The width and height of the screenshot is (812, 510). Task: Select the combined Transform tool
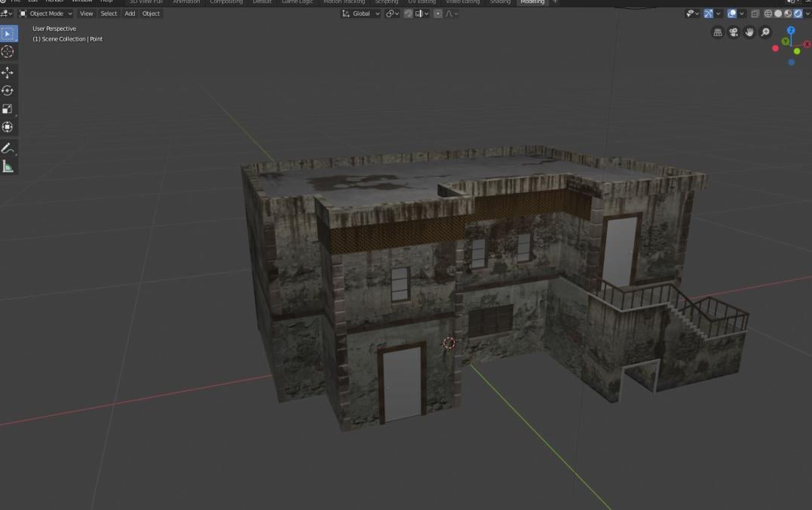pyautogui.click(x=8, y=127)
